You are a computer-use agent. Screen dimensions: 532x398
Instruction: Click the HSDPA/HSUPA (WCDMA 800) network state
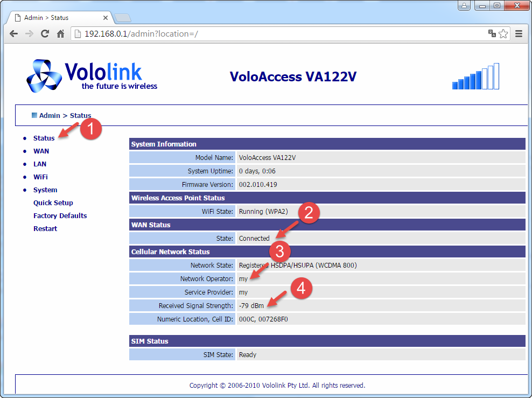point(298,266)
